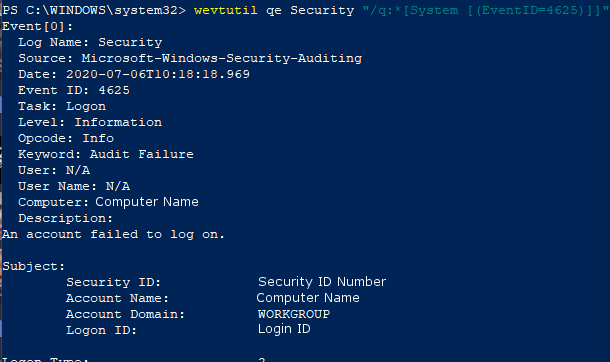Click the Computer Name value after Computer

pyautogui.click(x=147, y=202)
